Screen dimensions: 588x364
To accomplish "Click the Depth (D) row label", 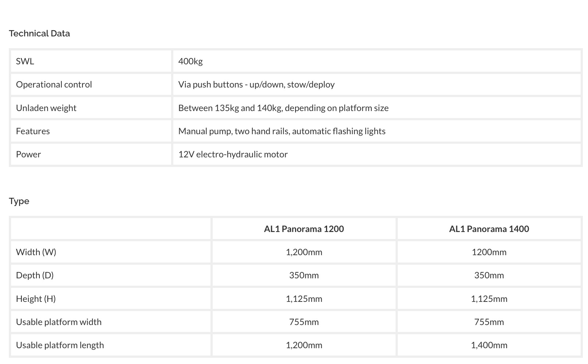I will point(35,275).
